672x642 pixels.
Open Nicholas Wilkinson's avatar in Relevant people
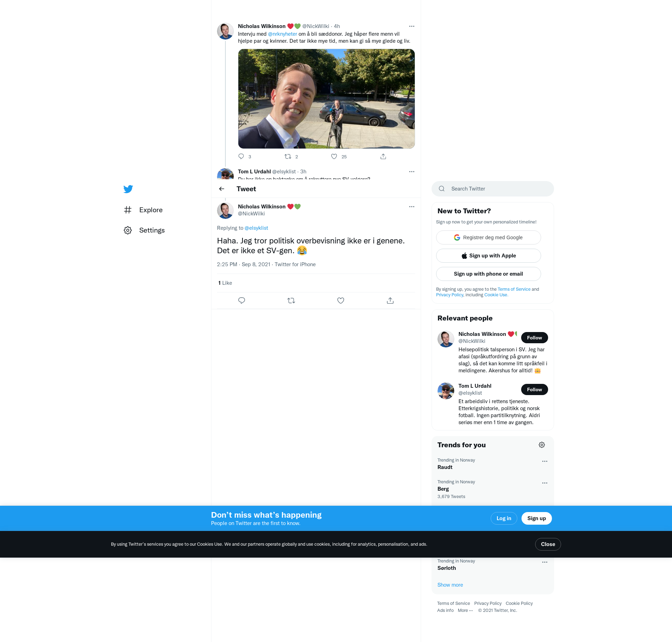point(446,339)
